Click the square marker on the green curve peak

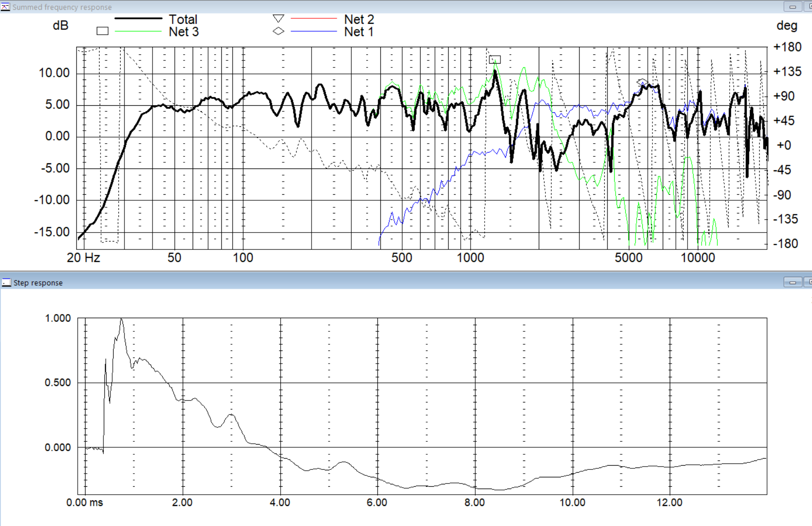(x=494, y=60)
